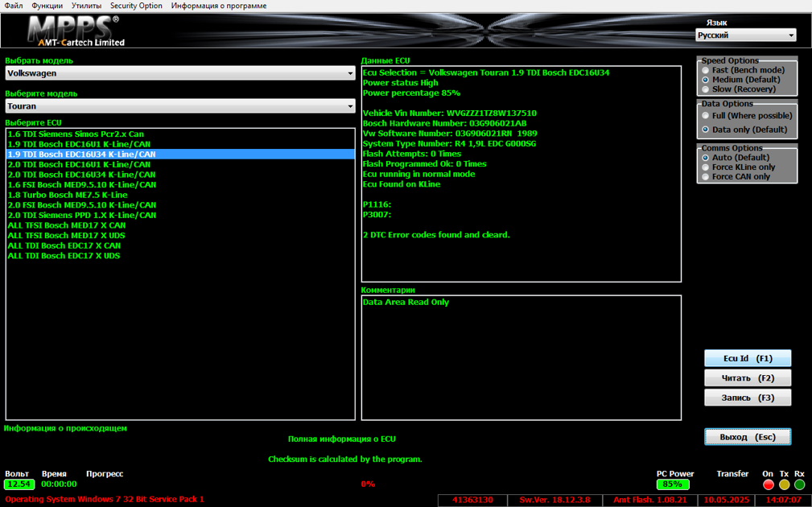Click the Читать (F2) button
Screen dimensions: 812x507
[x=748, y=378]
